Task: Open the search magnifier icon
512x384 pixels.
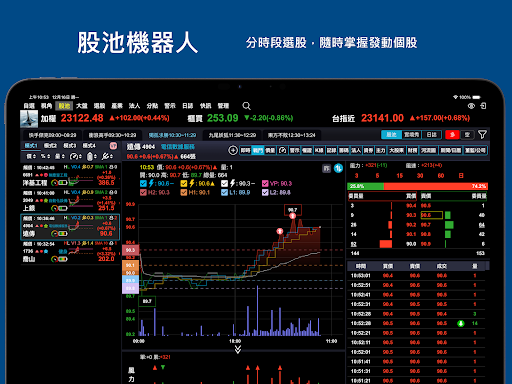Action: 246,106
